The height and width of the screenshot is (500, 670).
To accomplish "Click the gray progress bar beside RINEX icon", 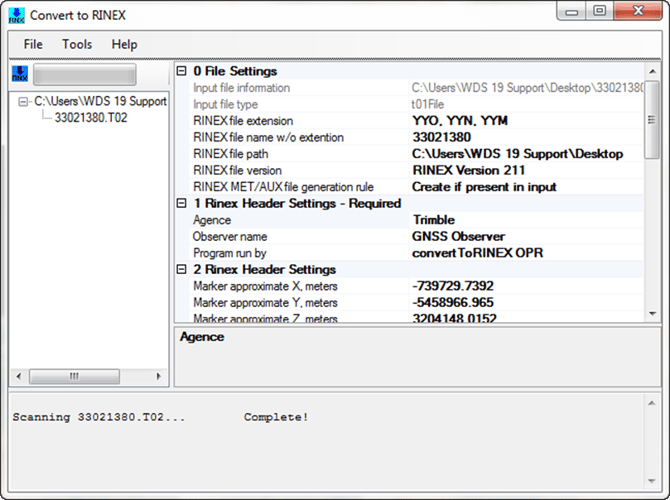I will (84, 74).
